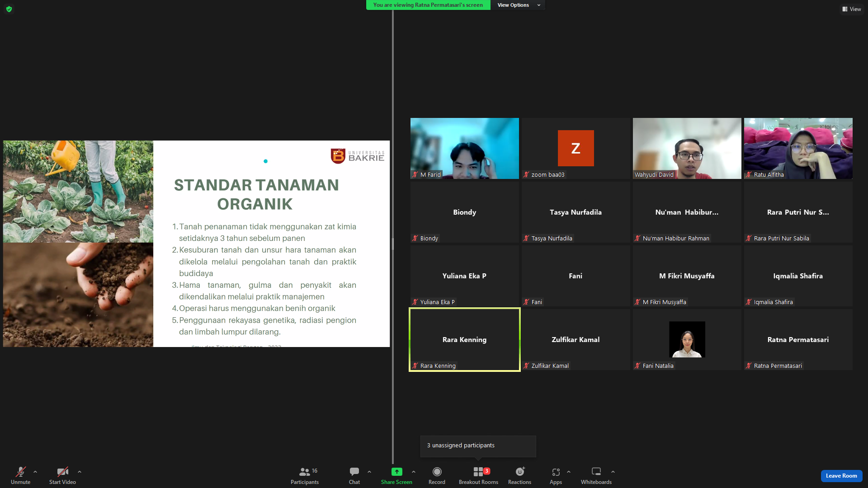Open Breakout Rooms
The image size is (868, 488).
(478, 475)
